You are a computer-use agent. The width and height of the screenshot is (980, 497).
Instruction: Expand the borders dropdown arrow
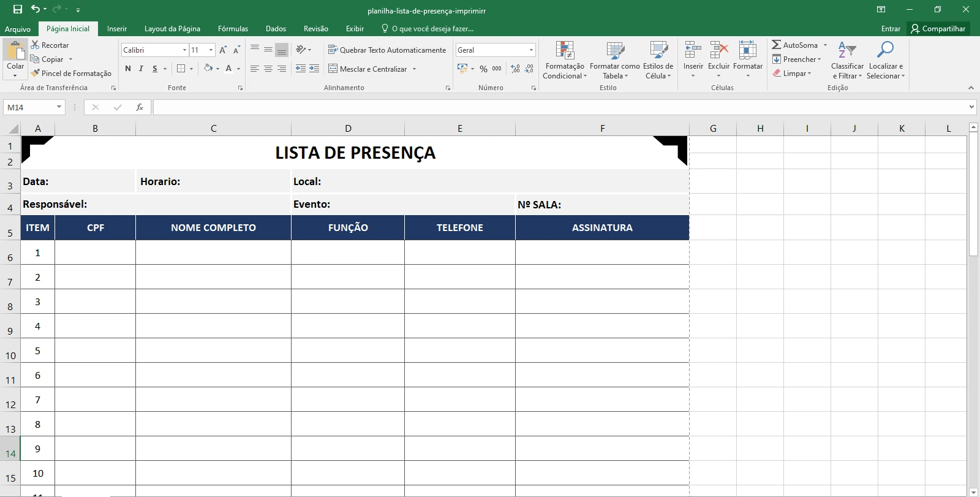(x=192, y=69)
